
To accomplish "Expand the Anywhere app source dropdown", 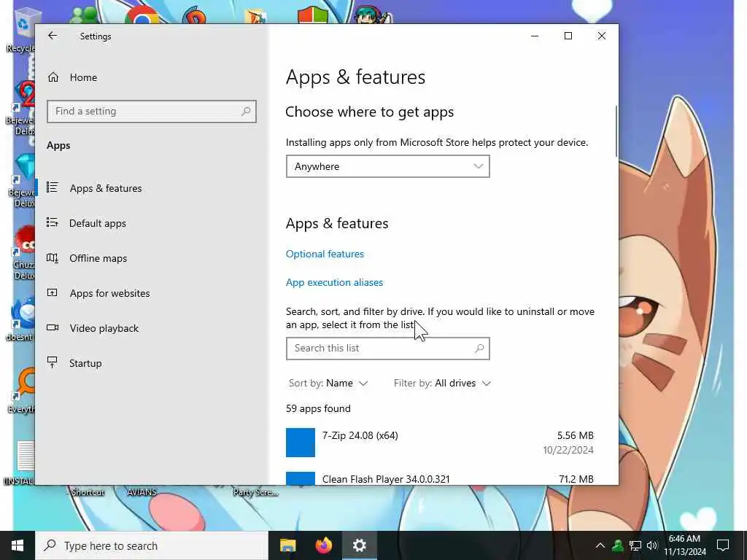I will point(388,166).
